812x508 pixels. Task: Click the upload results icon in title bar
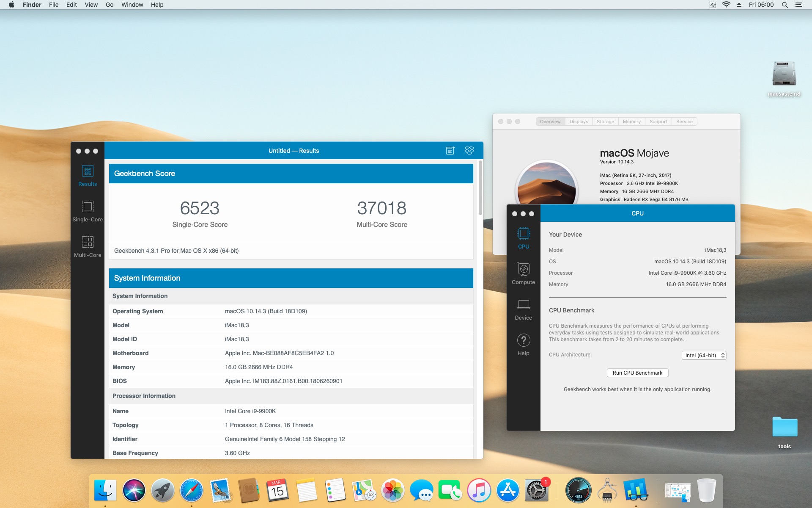tap(450, 151)
